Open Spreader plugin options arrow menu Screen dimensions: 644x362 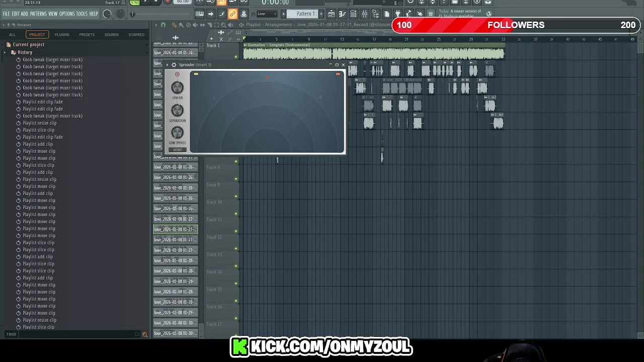(167, 64)
